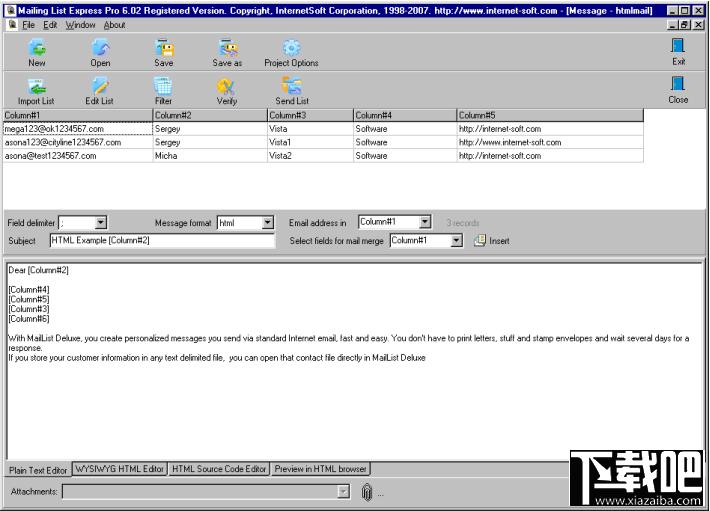Click the Open project icon

100,48
